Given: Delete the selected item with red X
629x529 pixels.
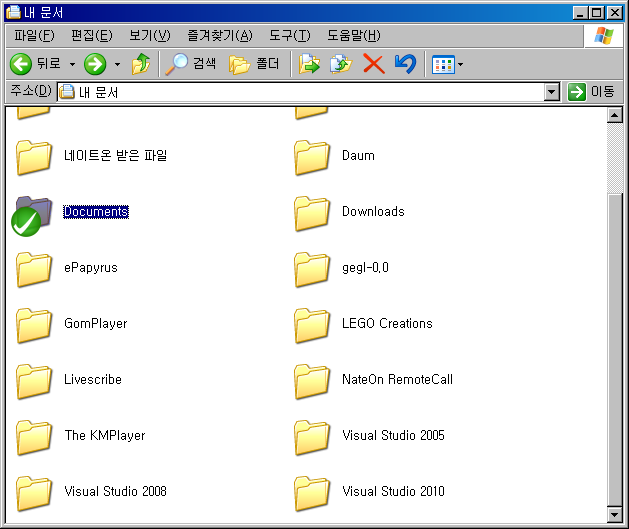Looking at the screenshot, I should 373,64.
